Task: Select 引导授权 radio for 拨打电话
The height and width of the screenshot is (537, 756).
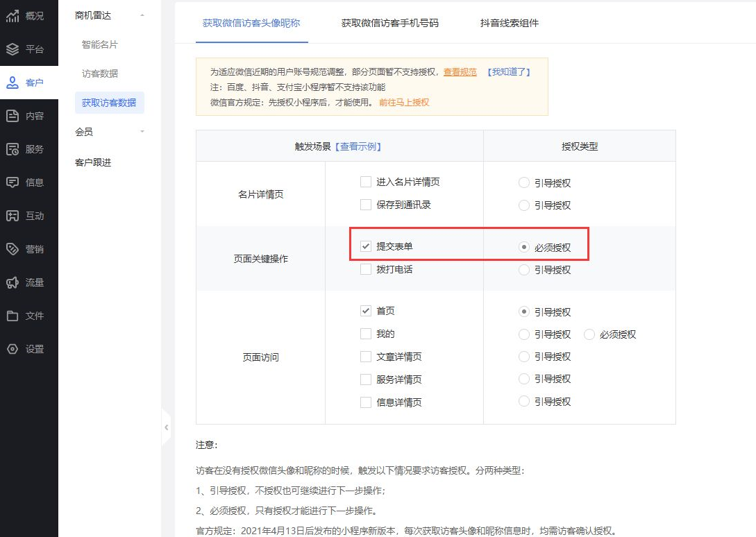Action: click(x=524, y=270)
